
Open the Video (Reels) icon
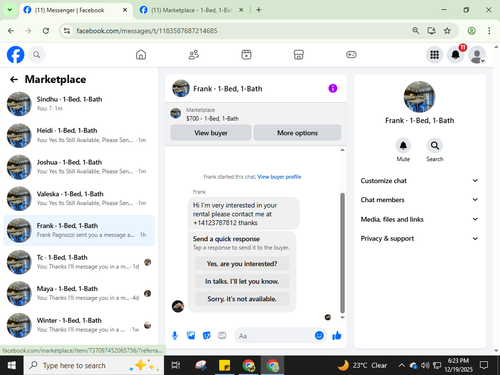tap(246, 55)
